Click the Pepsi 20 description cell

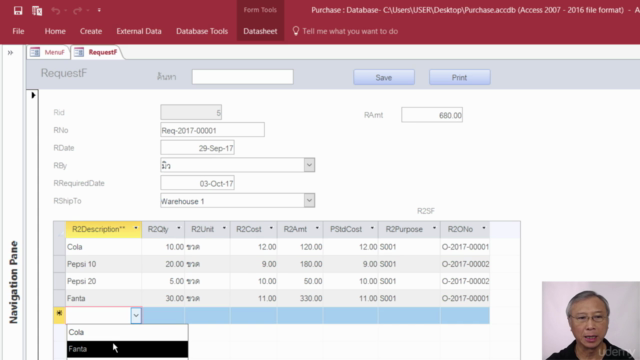pos(104,281)
